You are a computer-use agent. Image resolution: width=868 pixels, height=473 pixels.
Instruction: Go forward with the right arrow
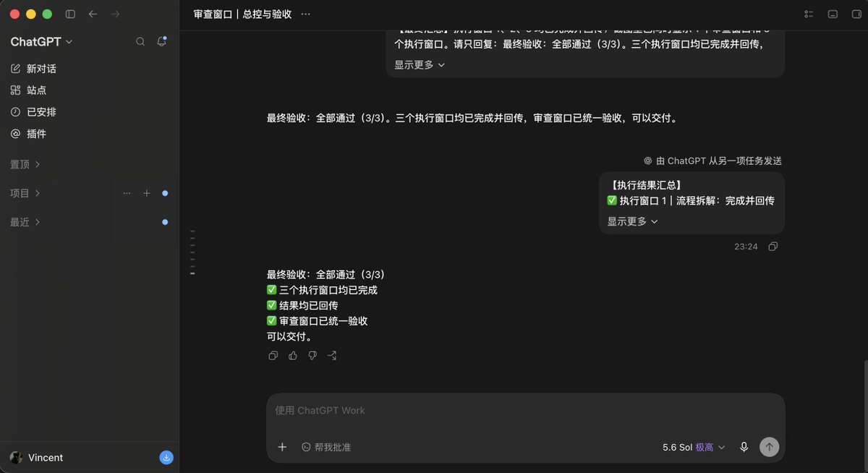pos(115,14)
